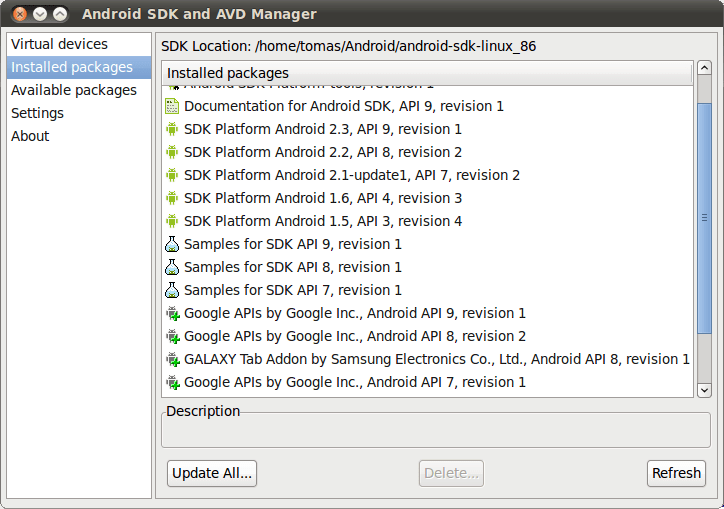The image size is (724, 509).
Task: Click the Android icon for SDK Platform 2.3
Action: pos(172,129)
